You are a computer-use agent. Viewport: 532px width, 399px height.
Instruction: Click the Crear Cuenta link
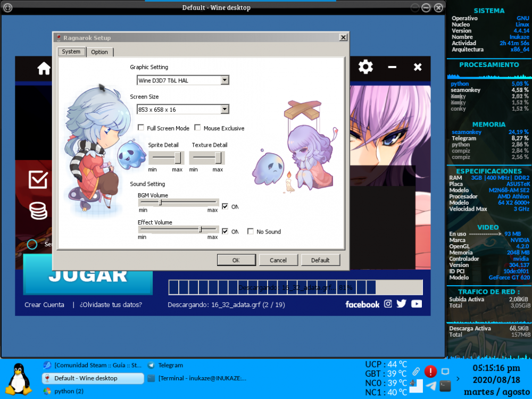44,305
